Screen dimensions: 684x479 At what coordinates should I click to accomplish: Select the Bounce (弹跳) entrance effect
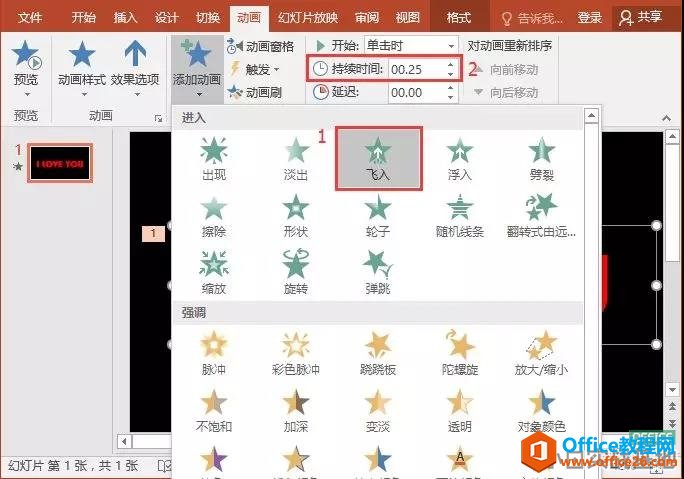pyautogui.click(x=378, y=272)
